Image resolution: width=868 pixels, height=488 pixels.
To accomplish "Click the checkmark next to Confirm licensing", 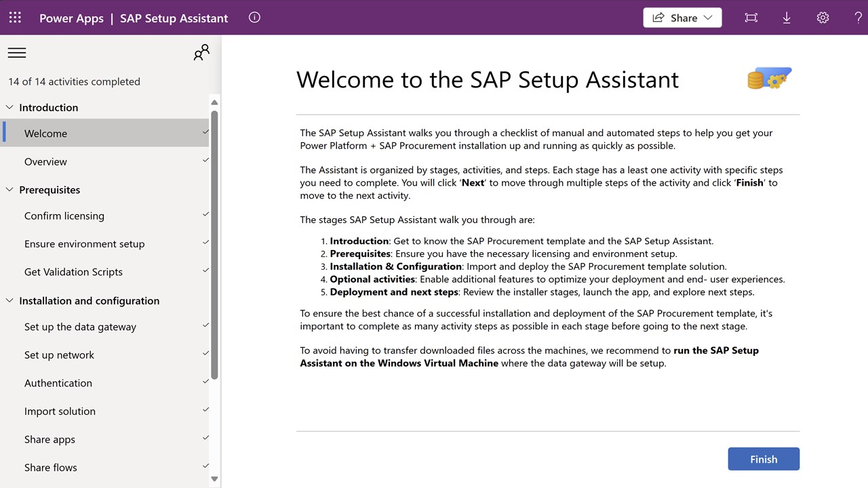I will coord(205,214).
